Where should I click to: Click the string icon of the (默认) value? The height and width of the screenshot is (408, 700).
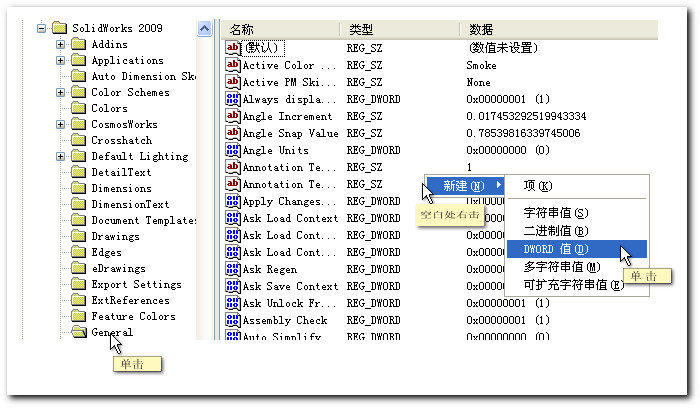click(233, 48)
